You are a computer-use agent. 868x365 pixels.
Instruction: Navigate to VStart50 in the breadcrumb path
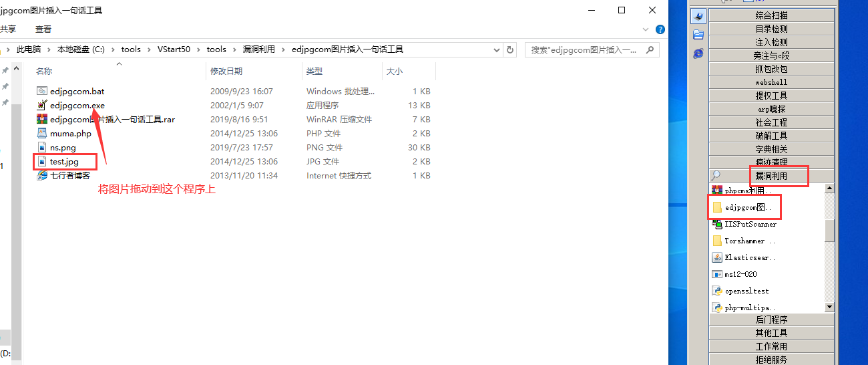tap(174, 49)
